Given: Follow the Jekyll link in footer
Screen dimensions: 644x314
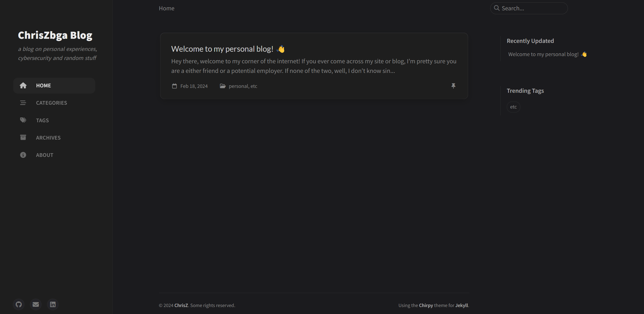Looking at the screenshot, I should (462, 305).
